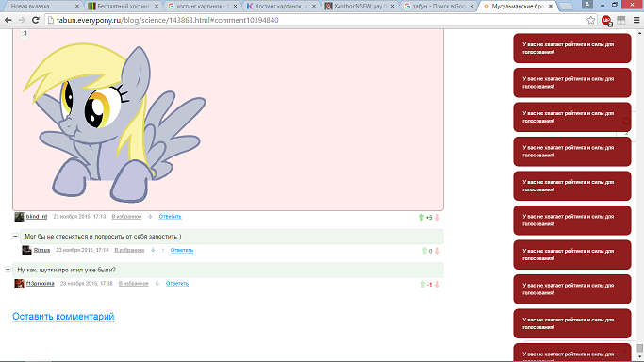Collapse f13proxima's comment thread

point(8,270)
